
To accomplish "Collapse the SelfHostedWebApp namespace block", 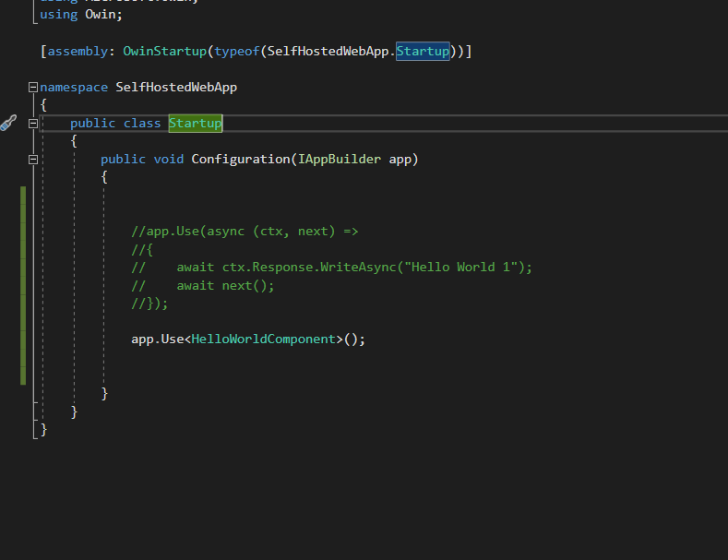I will 33,88.
